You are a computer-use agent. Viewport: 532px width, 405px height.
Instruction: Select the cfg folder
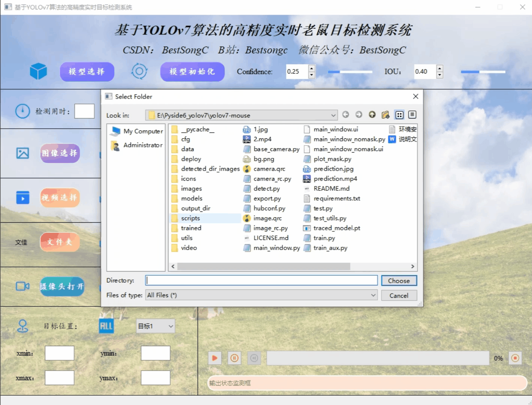(181, 139)
